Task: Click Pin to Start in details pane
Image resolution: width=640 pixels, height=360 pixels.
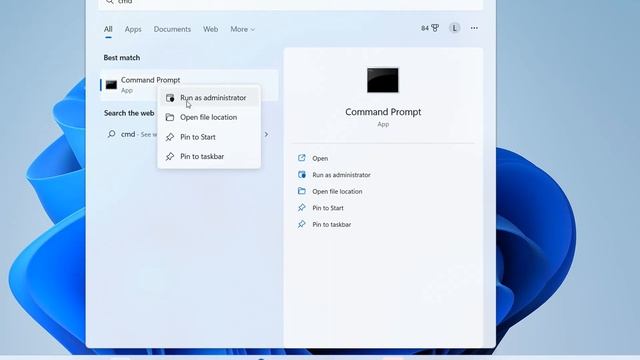Action: pos(328,208)
